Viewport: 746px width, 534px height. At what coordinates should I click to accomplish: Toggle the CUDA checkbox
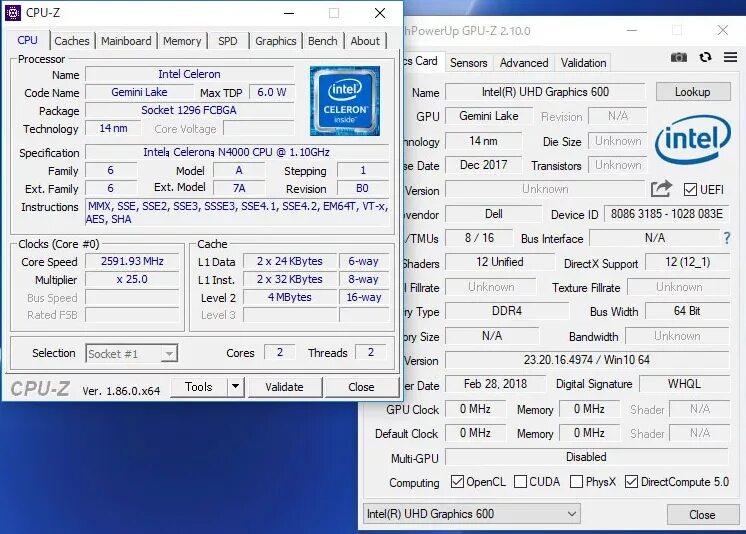tap(520, 482)
